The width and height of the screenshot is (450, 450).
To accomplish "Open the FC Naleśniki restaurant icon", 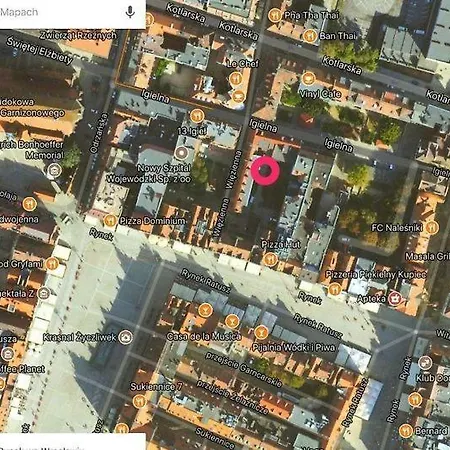I will 432,227.
